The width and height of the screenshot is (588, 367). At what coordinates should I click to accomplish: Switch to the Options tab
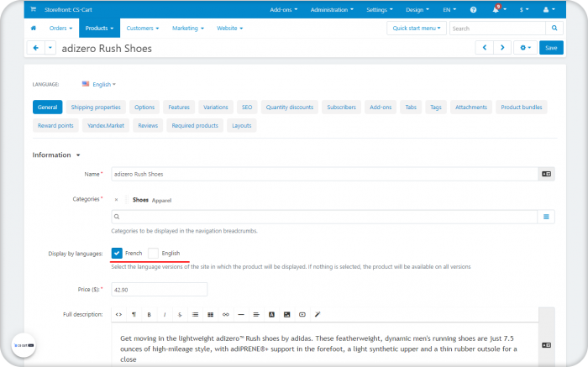(144, 107)
